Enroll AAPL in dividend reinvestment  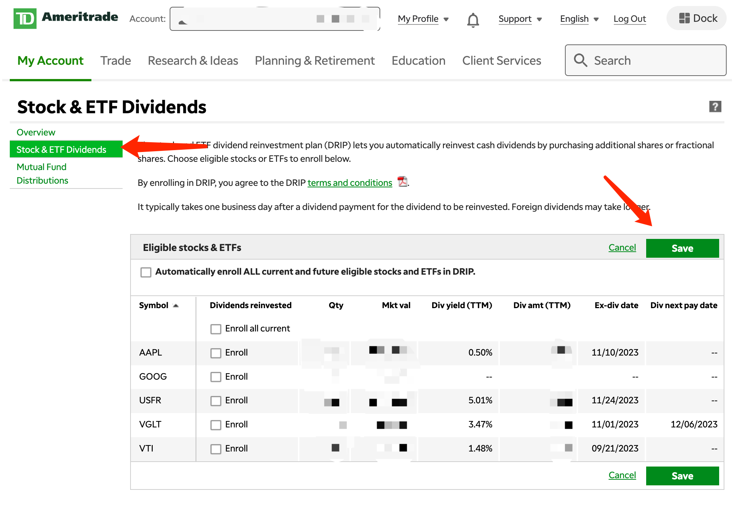(x=216, y=353)
